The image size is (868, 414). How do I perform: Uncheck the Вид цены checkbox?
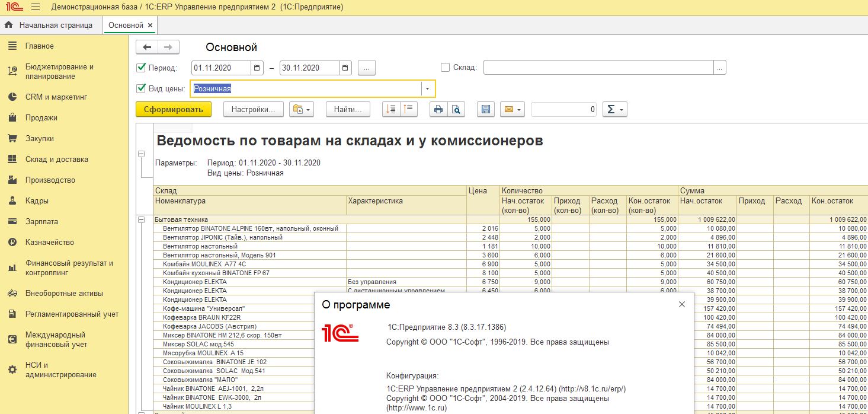(x=141, y=88)
